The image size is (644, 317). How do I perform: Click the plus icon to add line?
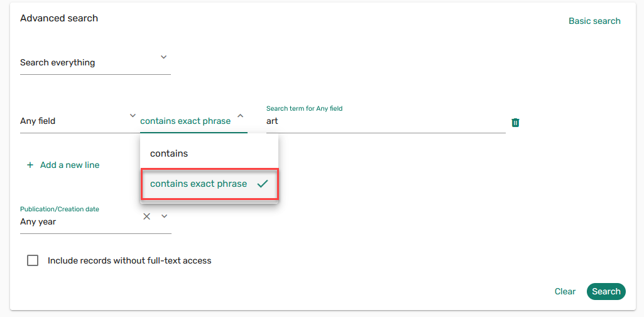[x=30, y=165]
